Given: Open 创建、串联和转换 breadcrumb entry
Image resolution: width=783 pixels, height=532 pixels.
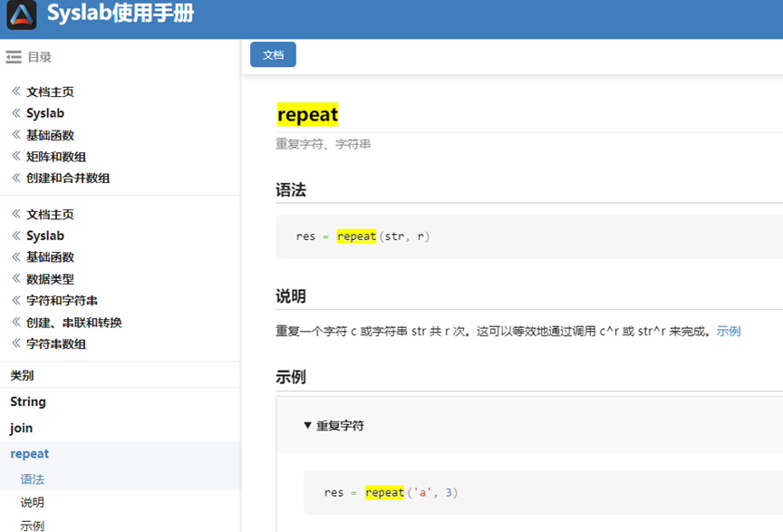Looking at the screenshot, I should [74, 323].
